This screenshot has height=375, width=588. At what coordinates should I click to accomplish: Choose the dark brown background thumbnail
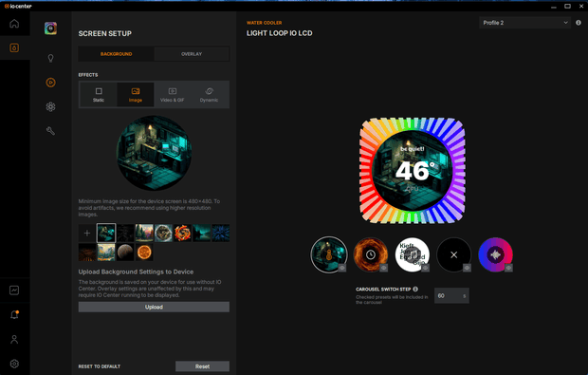87,253
